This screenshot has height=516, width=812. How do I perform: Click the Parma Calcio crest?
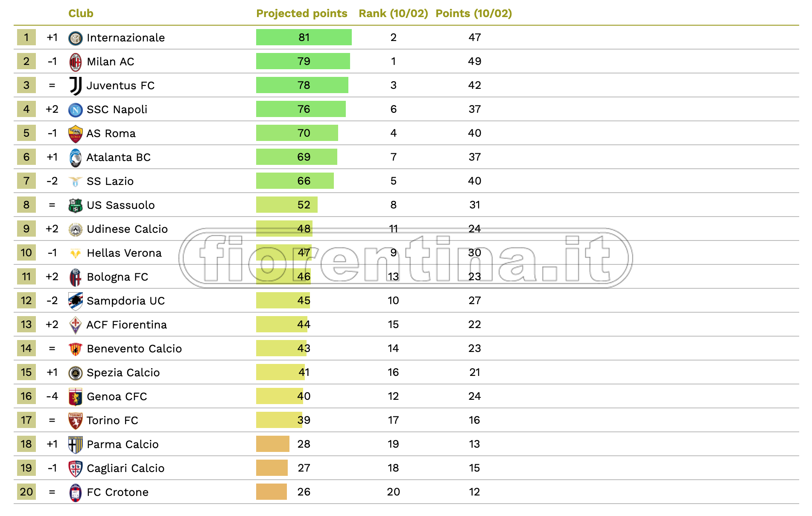76,445
